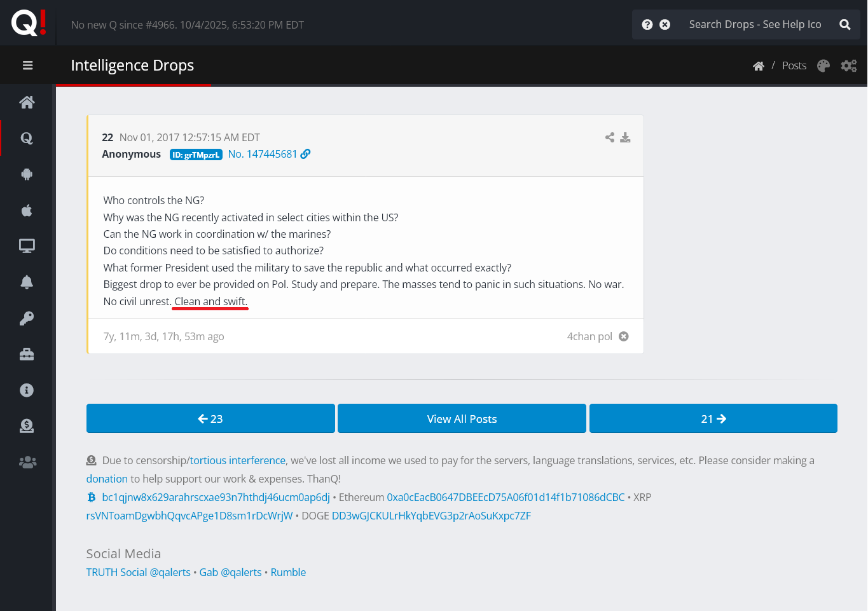
Task: Open the settings gears icon
Action: (849, 66)
